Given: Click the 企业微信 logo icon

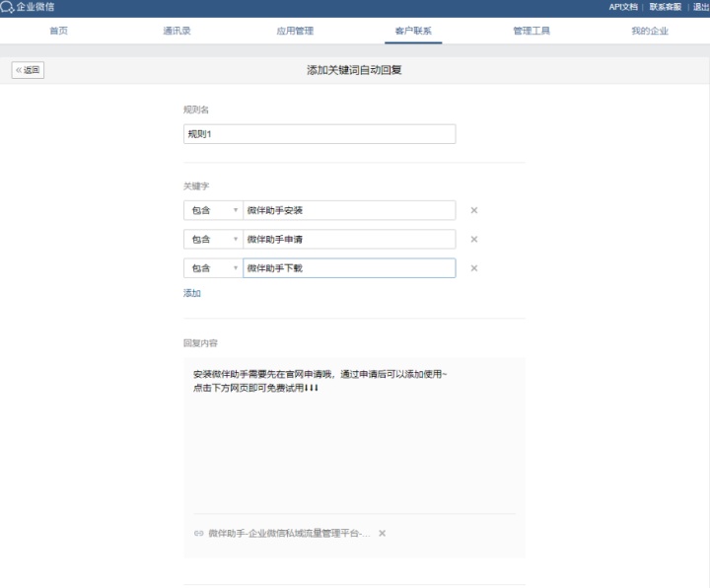Looking at the screenshot, I should point(7,7).
